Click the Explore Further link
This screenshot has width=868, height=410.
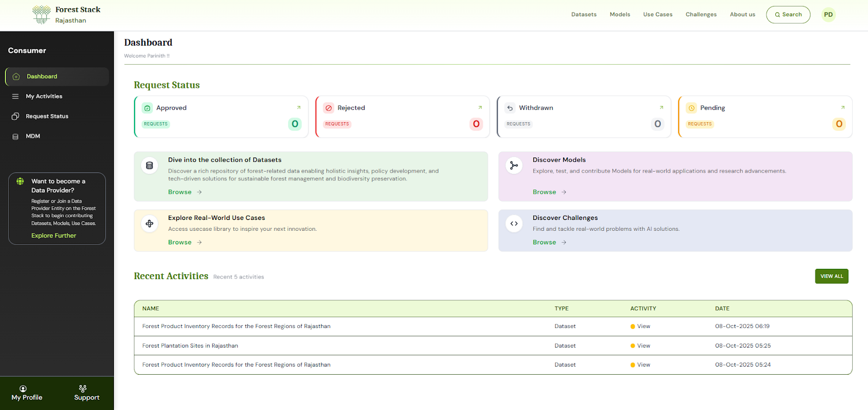coord(54,236)
